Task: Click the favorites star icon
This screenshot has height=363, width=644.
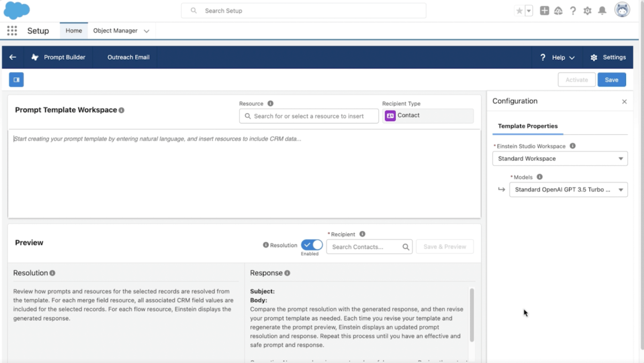Action: [519, 11]
